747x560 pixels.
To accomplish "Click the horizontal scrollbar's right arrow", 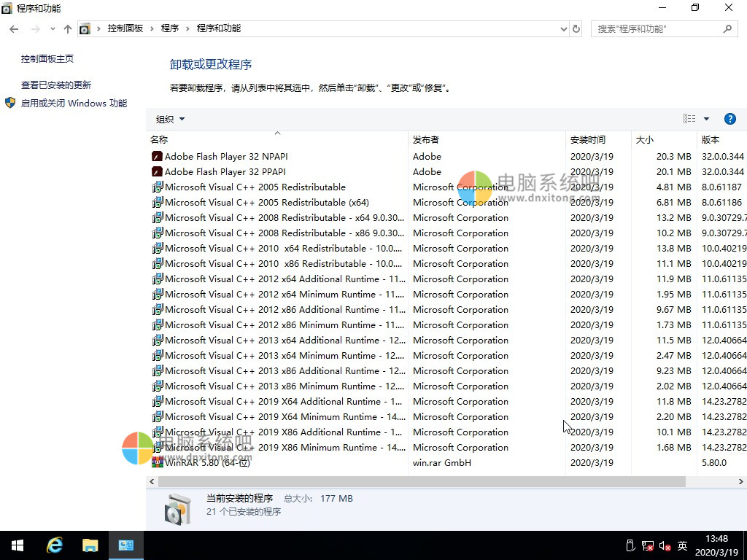I will (740, 481).
